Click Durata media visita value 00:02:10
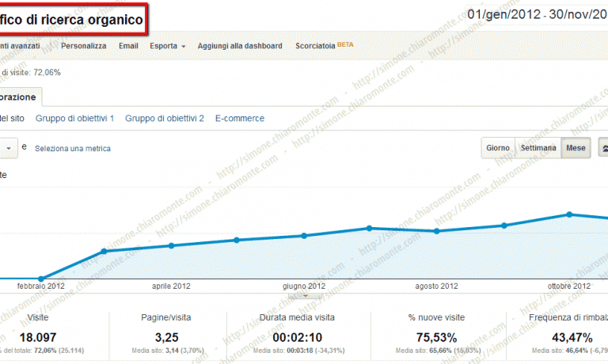Viewport: 608px width, 364px height. [x=298, y=338]
